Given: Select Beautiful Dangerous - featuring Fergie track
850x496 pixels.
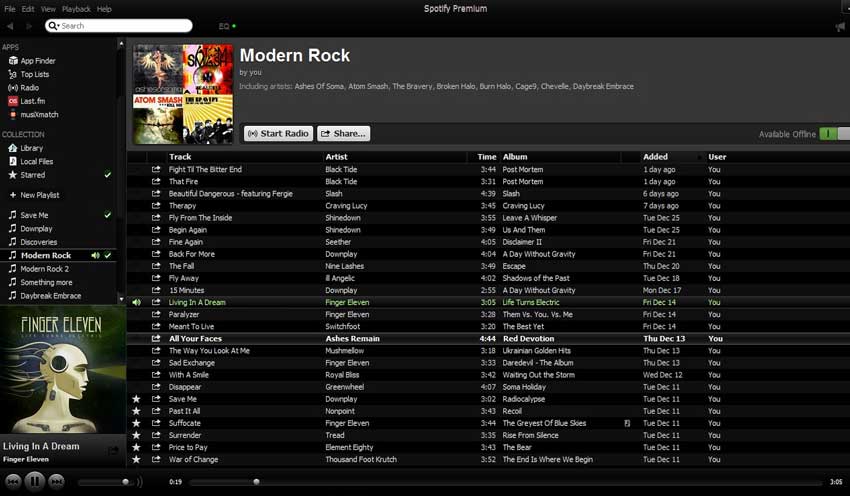Looking at the screenshot, I should [x=230, y=194].
